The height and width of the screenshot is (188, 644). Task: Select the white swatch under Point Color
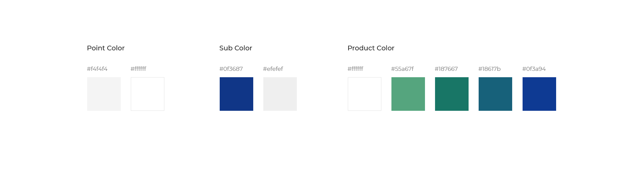point(148,94)
